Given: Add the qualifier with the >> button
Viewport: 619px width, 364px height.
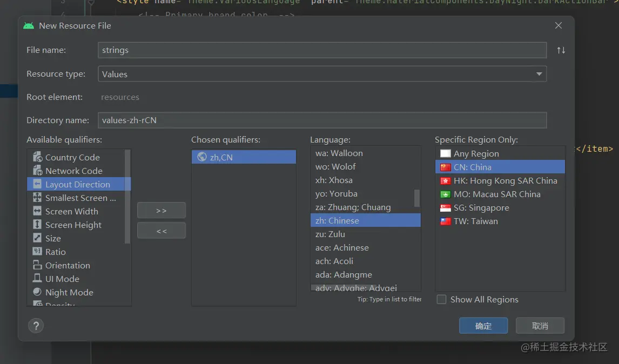Looking at the screenshot, I should [162, 211].
